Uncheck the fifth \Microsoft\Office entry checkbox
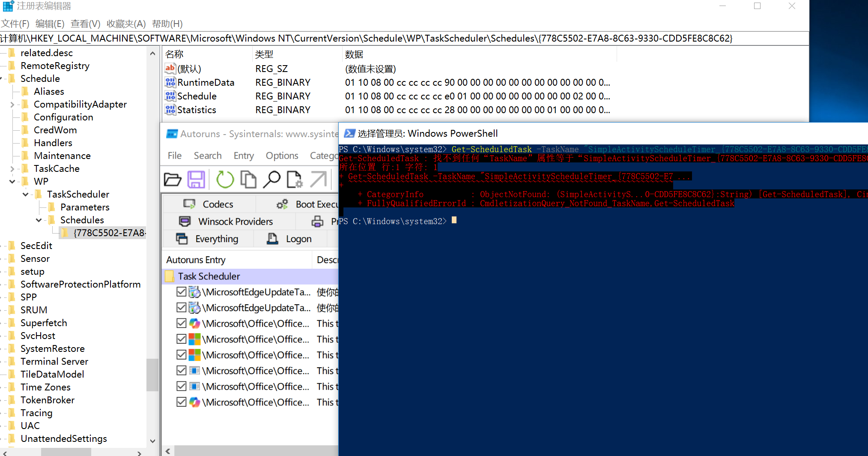 182,387
